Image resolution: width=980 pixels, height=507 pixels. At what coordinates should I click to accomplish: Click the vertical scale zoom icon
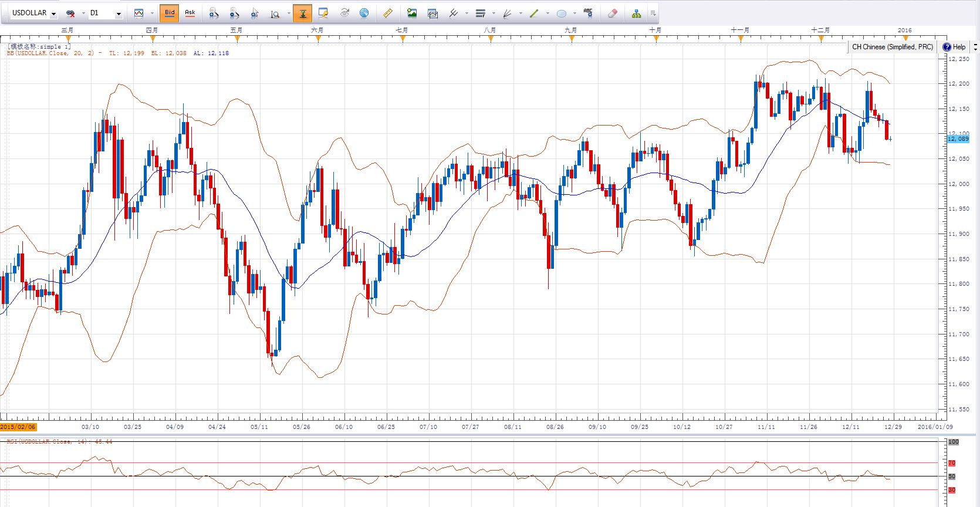point(275,13)
